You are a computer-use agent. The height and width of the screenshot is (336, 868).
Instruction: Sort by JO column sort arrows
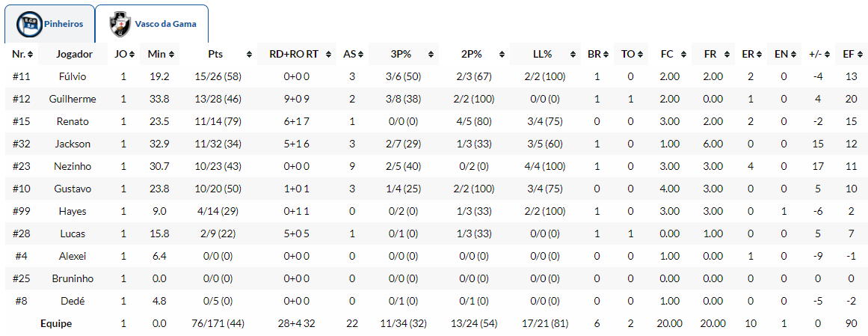[x=132, y=55]
